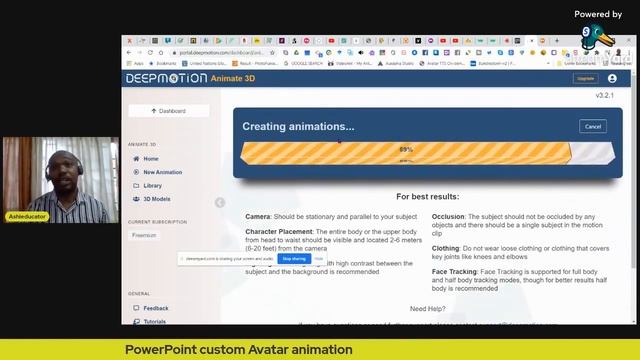This screenshot has width=640, height=360.
Task: Open a new browser tab
Action: (556, 41)
